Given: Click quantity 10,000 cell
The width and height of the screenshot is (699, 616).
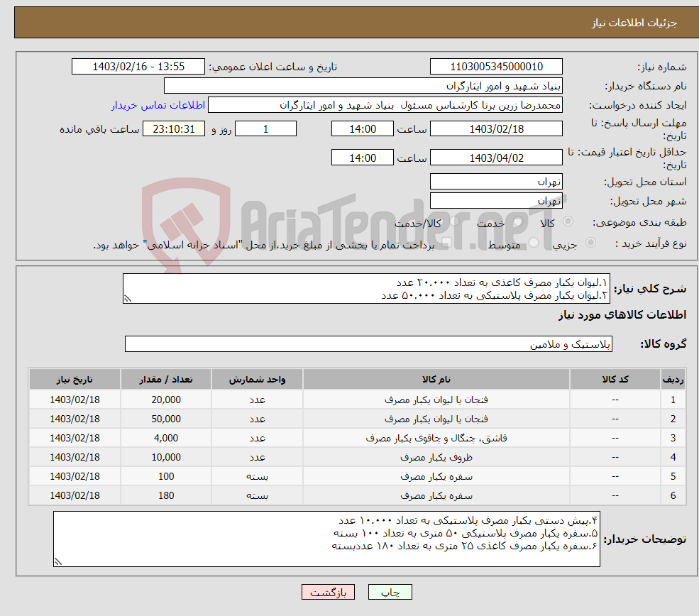Looking at the screenshot, I should 166,457.
